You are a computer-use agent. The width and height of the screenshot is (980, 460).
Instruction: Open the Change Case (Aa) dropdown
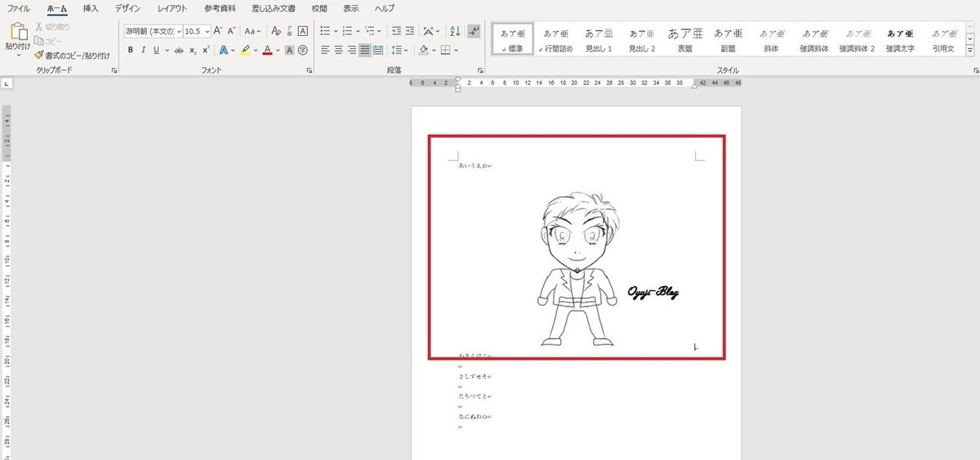coord(253,31)
